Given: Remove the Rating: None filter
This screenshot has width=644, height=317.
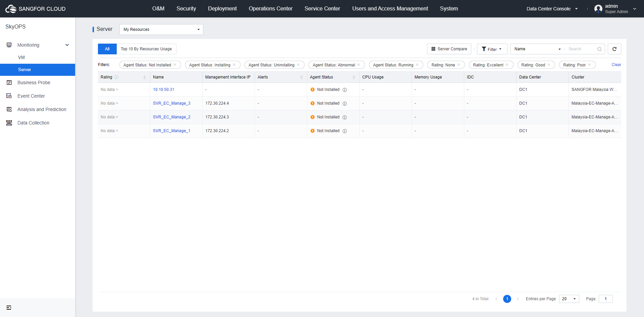Looking at the screenshot, I should (459, 65).
